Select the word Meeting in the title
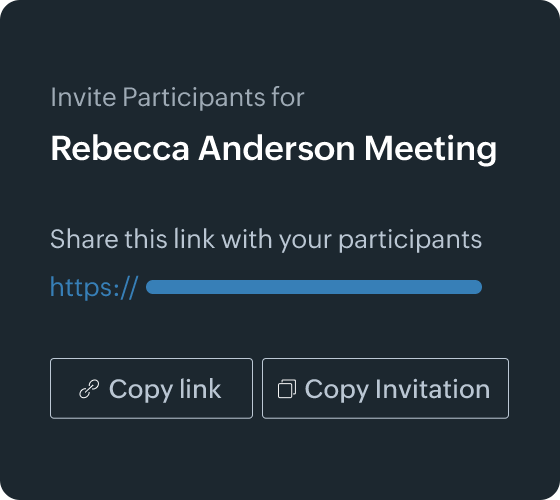The width and height of the screenshot is (560, 500). pos(430,149)
